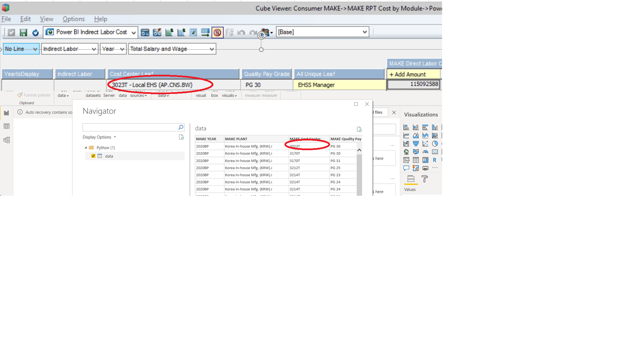This screenshot has width=644, height=362.
Task: Click the + Add Amount header cell
Action: [414, 74]
